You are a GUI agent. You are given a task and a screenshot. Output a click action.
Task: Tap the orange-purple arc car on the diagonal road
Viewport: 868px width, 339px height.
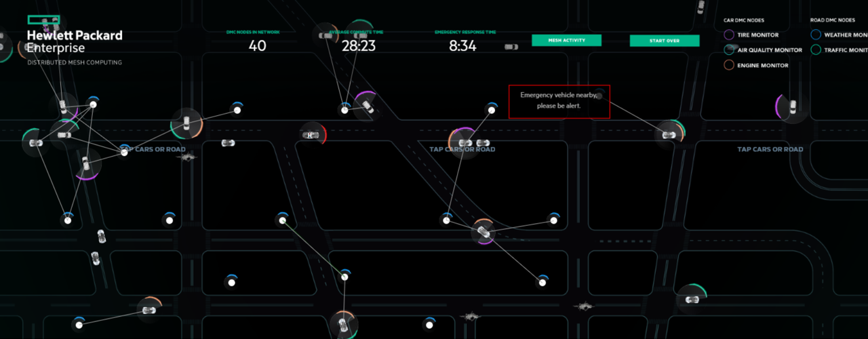pyautogui.click(x=484, y=233)
